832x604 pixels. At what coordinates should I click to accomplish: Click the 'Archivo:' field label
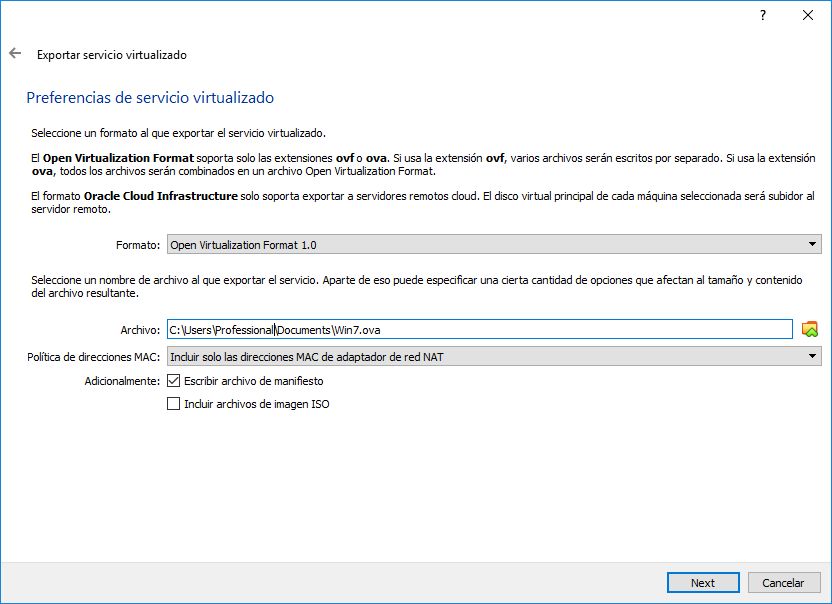(140, 329)
